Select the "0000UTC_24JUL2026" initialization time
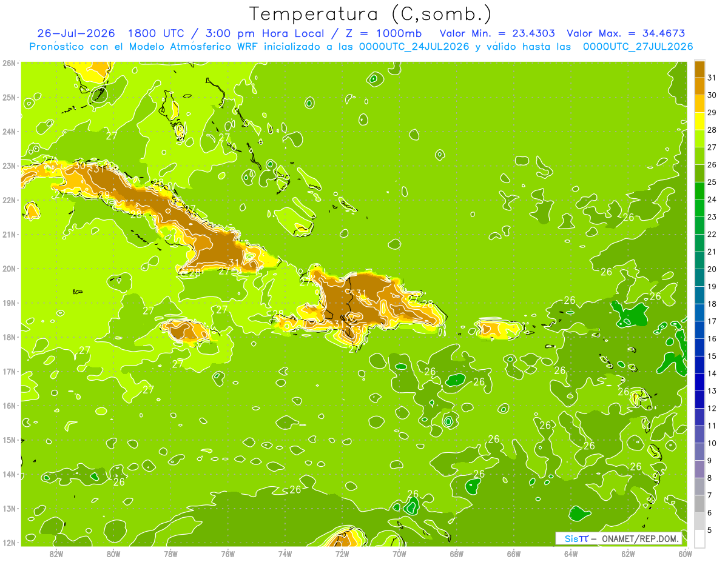This screenshot has height=562, width=728. tap(414, 47)
